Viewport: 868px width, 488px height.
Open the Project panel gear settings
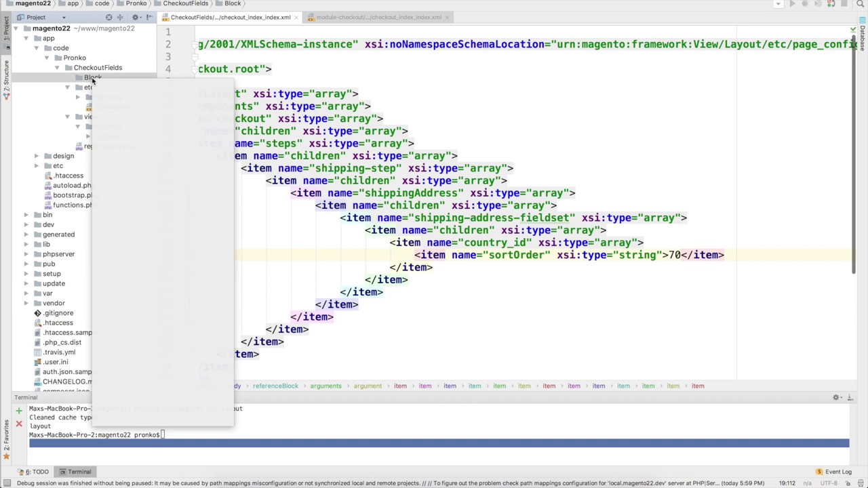(136, 17)
